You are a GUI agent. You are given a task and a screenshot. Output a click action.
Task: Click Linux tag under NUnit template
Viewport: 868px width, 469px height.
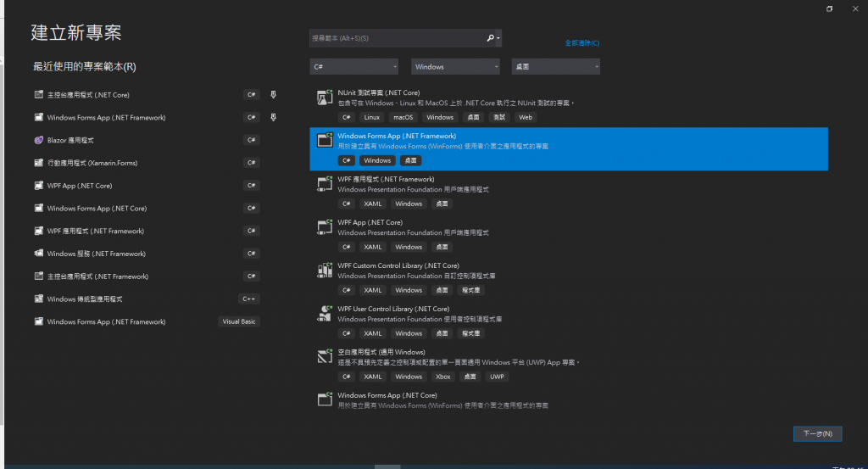(x=371, y=117)
